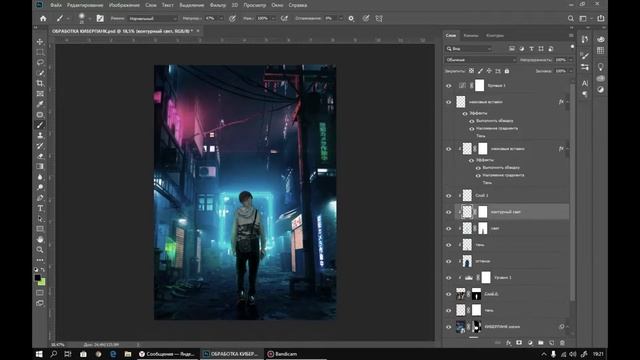Delete layer with trash icon
The image size is (640, 360).
click(x=562, y=343)
